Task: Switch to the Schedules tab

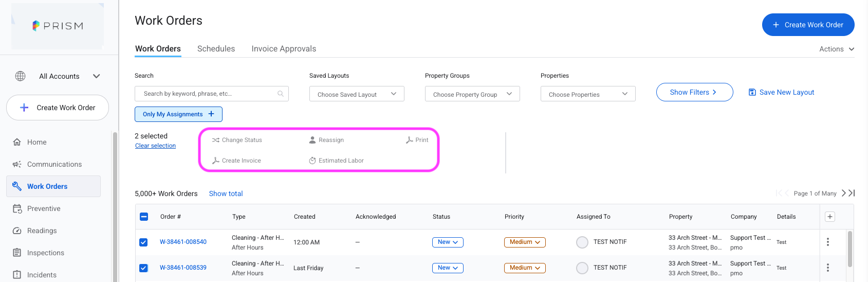Action: [x=216, y=49]
